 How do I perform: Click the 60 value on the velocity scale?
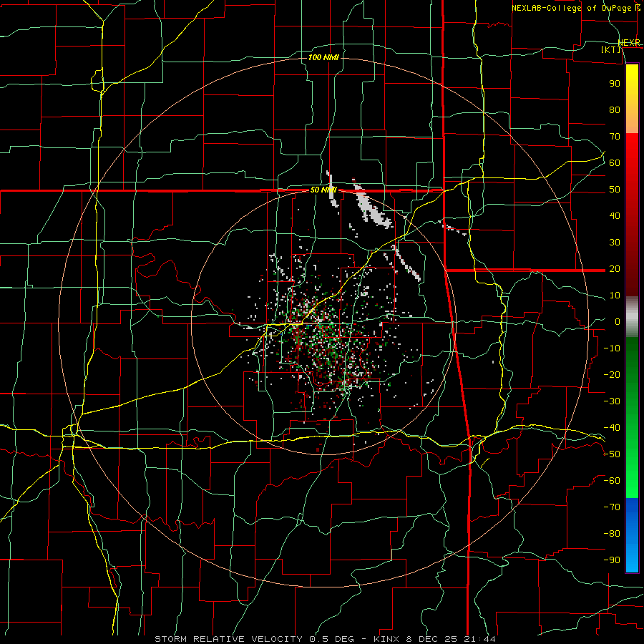tap(615, 162)
